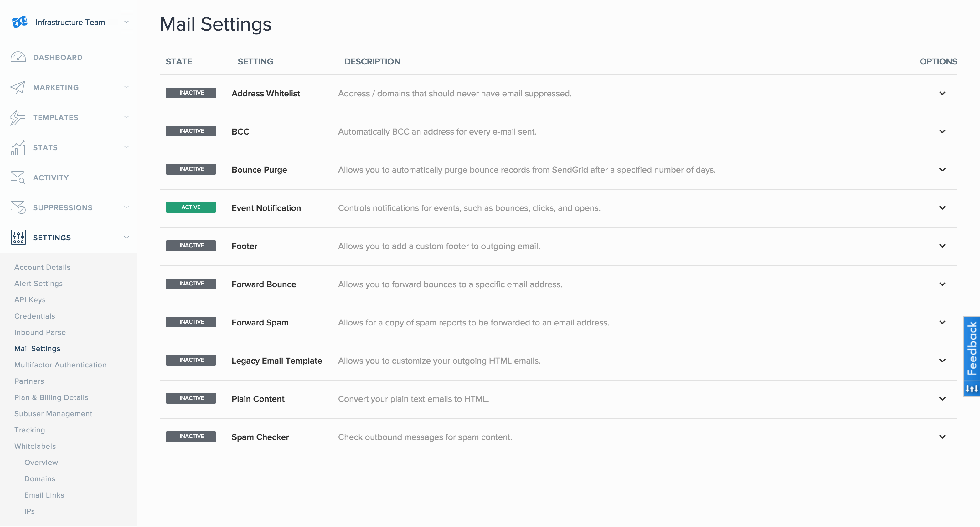Expand the Address Whitelist options chevron
Screen dimensions: 980x527
942,93
